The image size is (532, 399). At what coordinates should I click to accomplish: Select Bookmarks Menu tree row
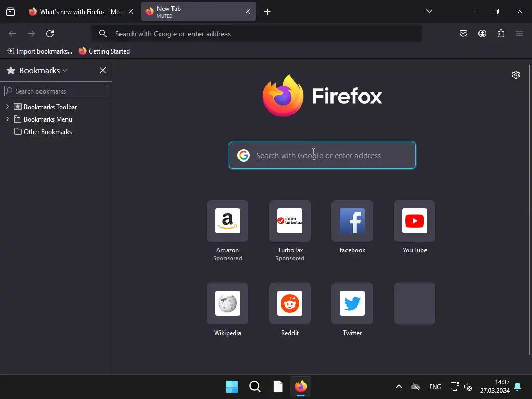[x=56, y=119]
